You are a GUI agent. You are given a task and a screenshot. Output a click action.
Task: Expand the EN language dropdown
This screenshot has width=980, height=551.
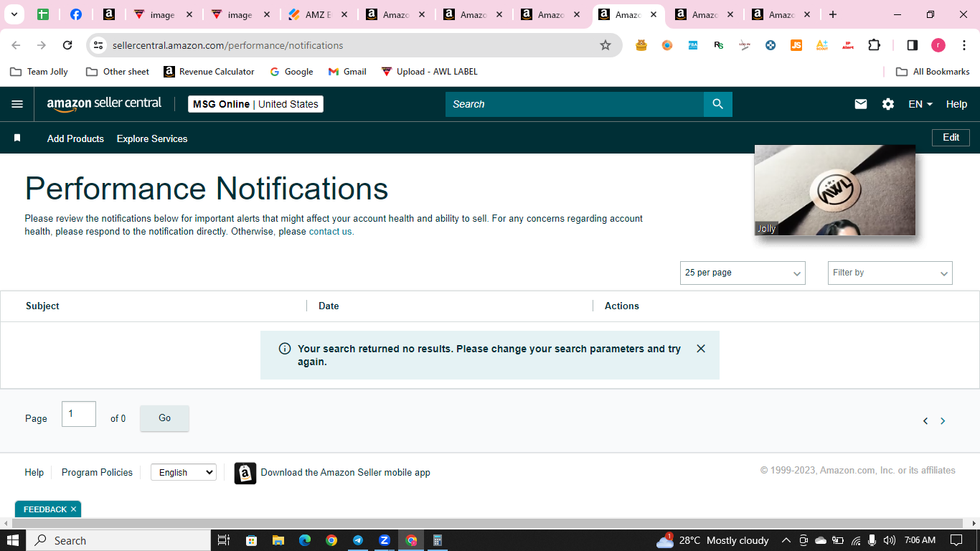(x=920, y=104)
